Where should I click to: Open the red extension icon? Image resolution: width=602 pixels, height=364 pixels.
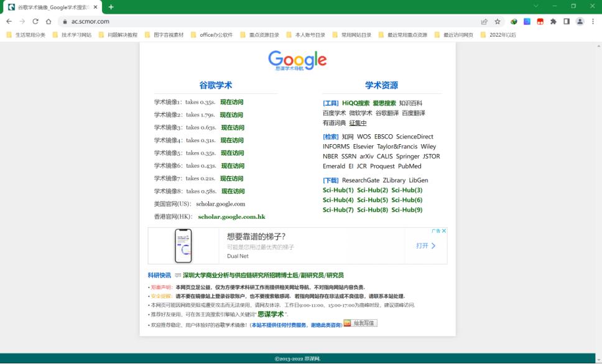[540, 22]
